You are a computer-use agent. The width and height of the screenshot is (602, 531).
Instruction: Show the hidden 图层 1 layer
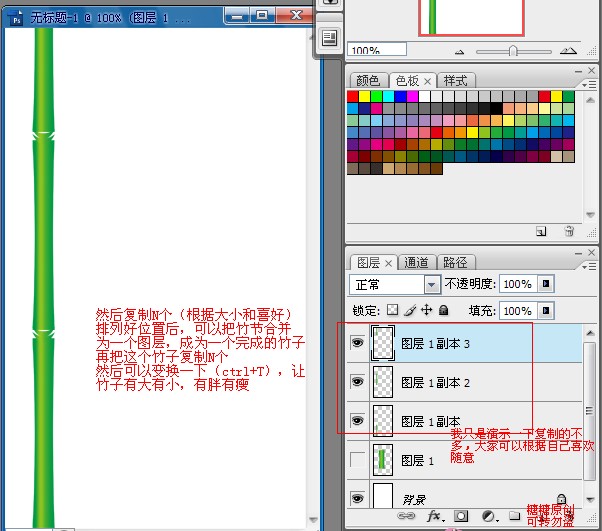pos(357,459)
